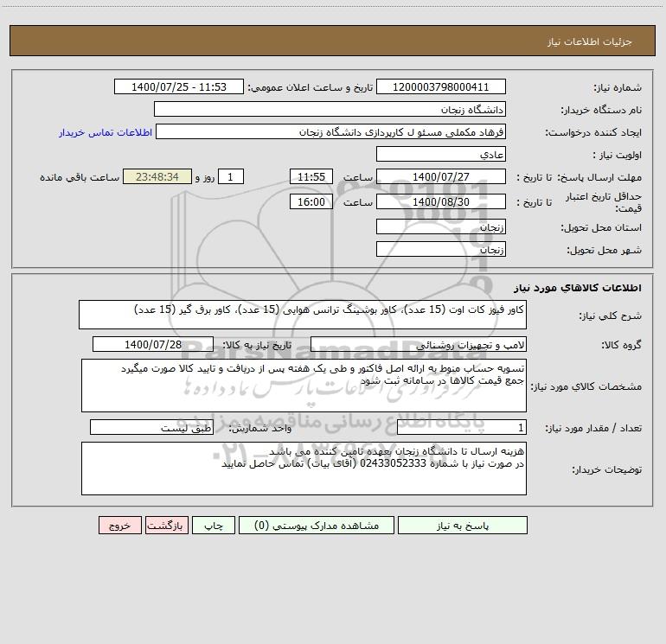Click the unit field طبق لیست

151,428
